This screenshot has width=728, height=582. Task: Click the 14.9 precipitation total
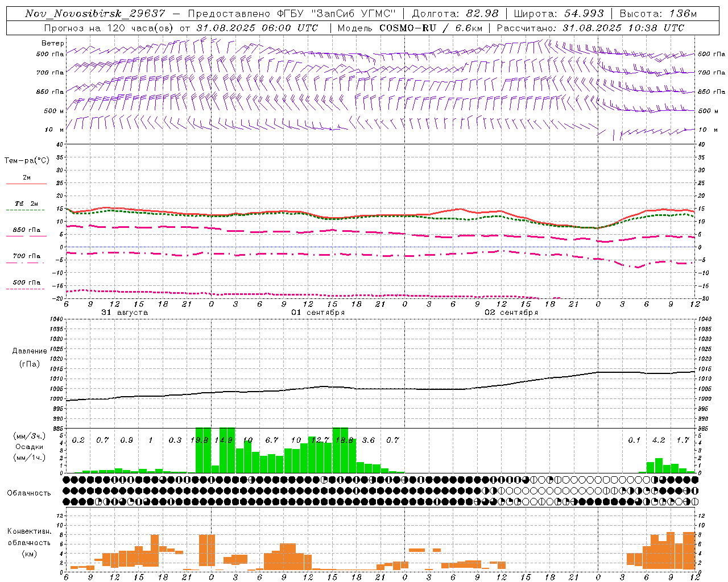pos(224,440)
